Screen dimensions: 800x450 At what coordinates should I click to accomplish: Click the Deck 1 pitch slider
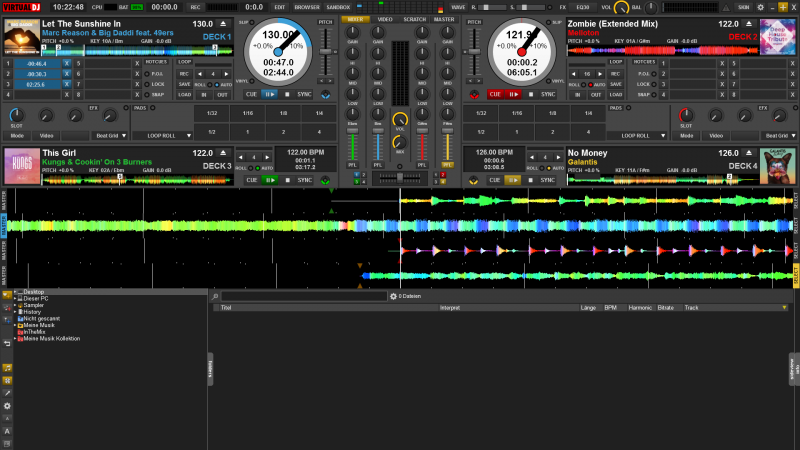pyautogui.click(x=325, y=52)
